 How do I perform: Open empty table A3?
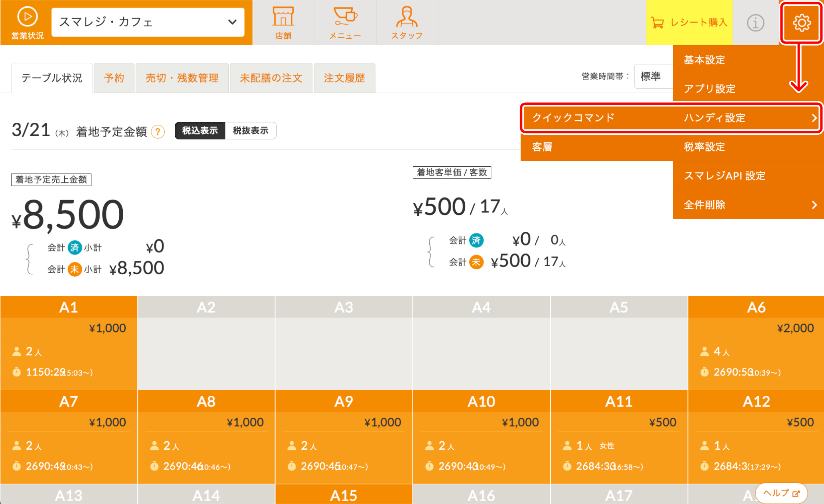pos(344,343)
